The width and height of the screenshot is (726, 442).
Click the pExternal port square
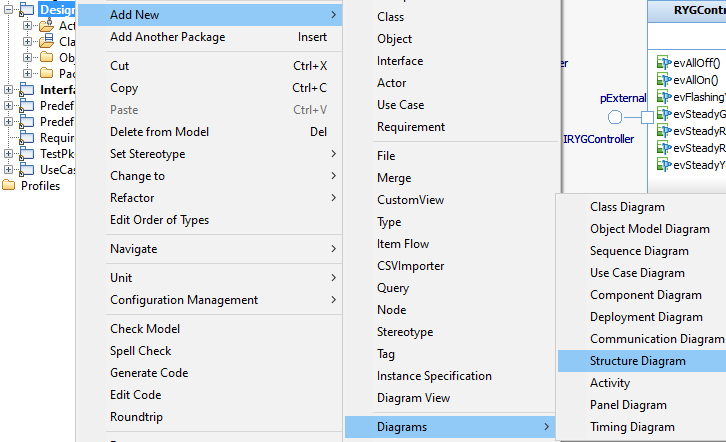point(648,118)
